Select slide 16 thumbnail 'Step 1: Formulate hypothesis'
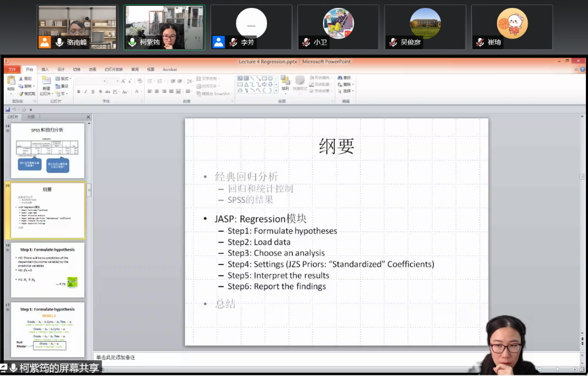The width and height of the screenshot is (588, 376). (x=48, y=269)
